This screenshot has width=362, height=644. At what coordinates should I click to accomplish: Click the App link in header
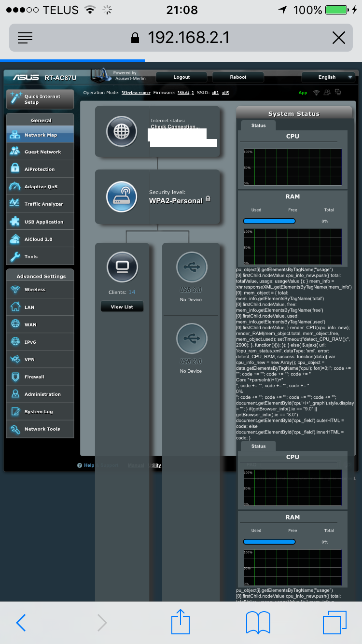click(x=303, y=93)
